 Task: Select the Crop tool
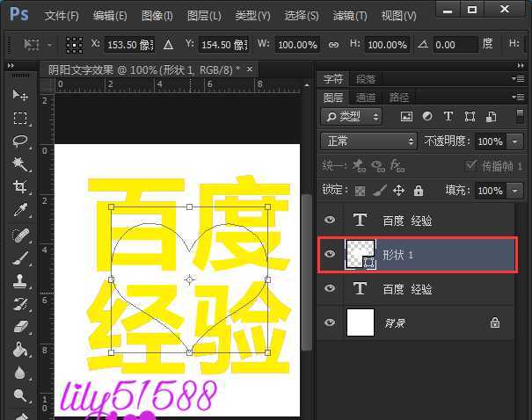click(x=19, y=187)
